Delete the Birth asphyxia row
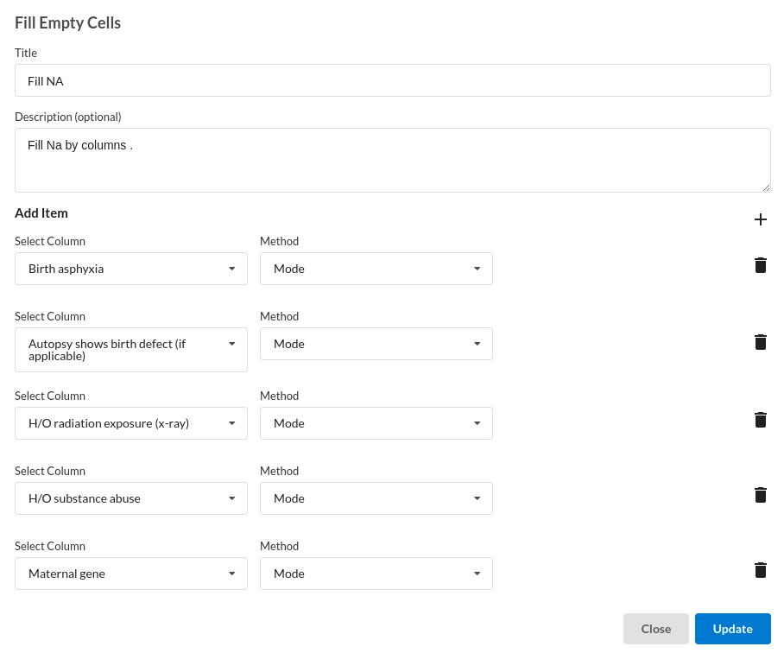Screen dimensions: 784x672 pyautogui.click(x=760, y=265)
